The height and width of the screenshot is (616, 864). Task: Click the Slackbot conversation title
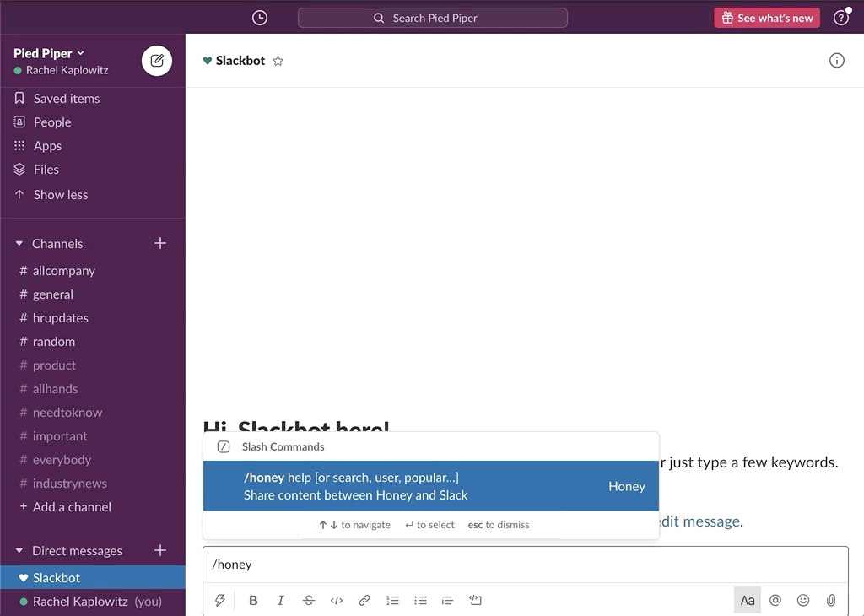point(240,61)
